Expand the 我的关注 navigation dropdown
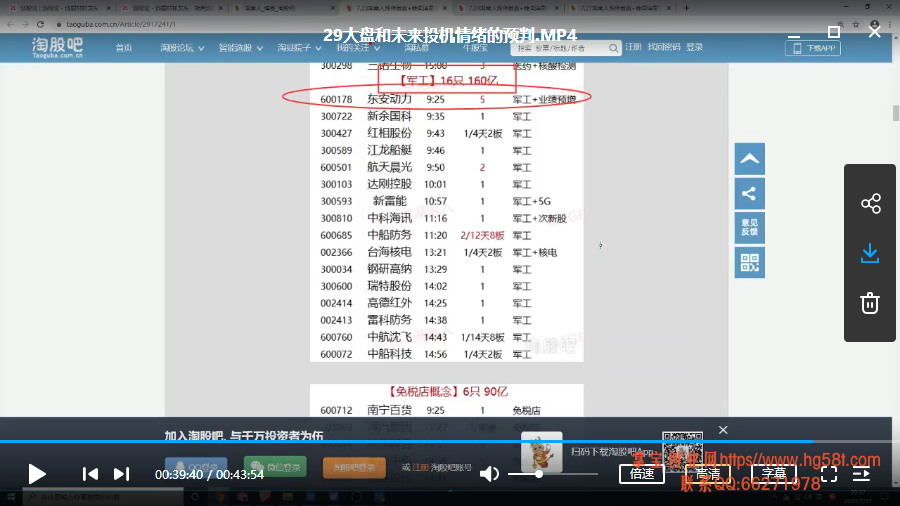The width and height of the screenshot is (900, 506). (x=358, y=48)
